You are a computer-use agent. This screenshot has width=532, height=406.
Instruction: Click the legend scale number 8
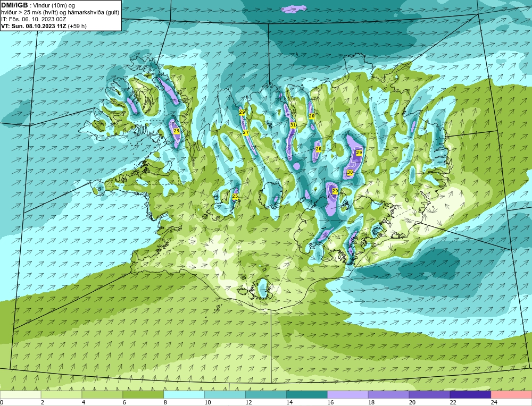click(x=165, y=402)
